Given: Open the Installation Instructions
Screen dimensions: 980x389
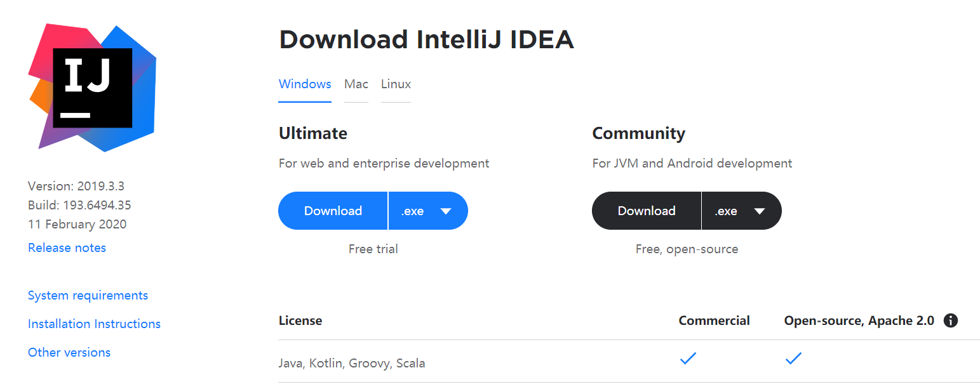Looking at the screenshot, I should click(94, 324).
